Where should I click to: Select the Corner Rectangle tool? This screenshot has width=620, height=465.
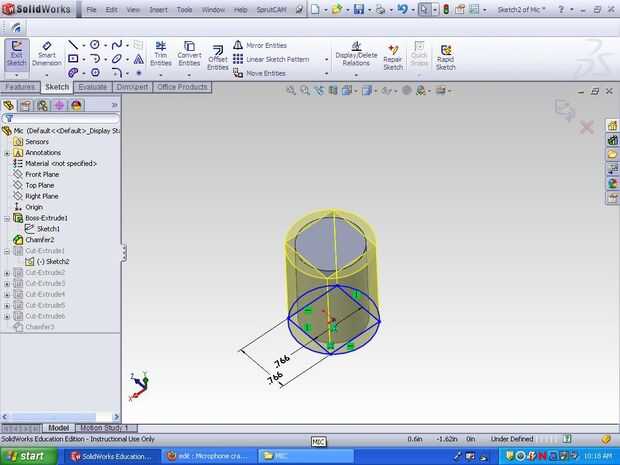[x=73, y=59]
